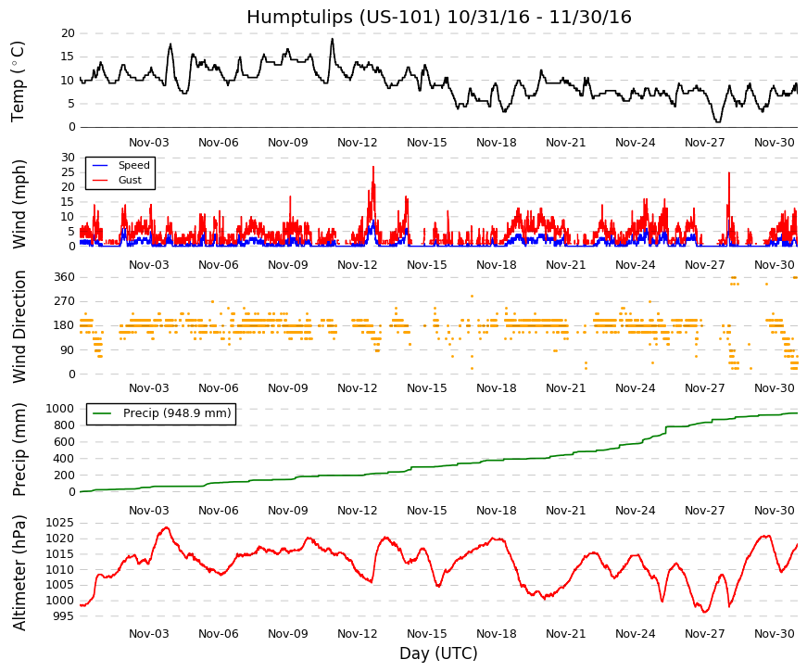Click the Wind (mph) axis label
The image size is (807, 672).
[18, 205]
